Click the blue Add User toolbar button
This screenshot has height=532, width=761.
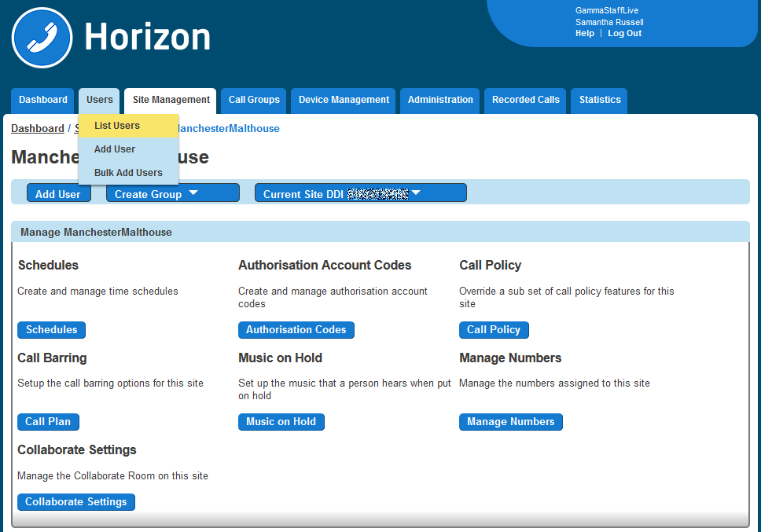[58, 194]
